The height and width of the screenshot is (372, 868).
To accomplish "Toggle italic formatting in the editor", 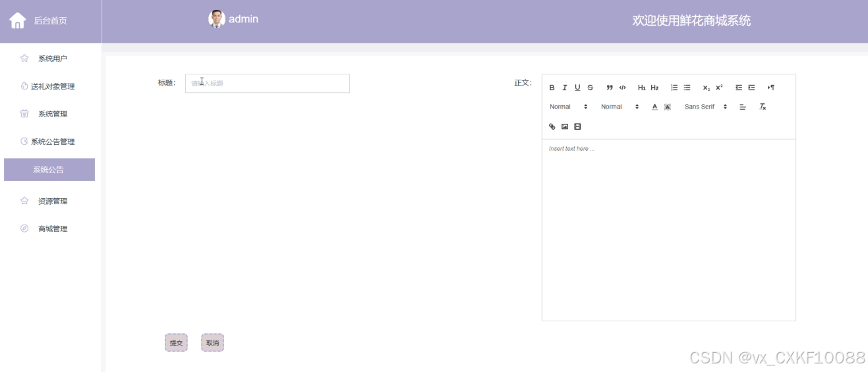I will click(x=565, y=88).
